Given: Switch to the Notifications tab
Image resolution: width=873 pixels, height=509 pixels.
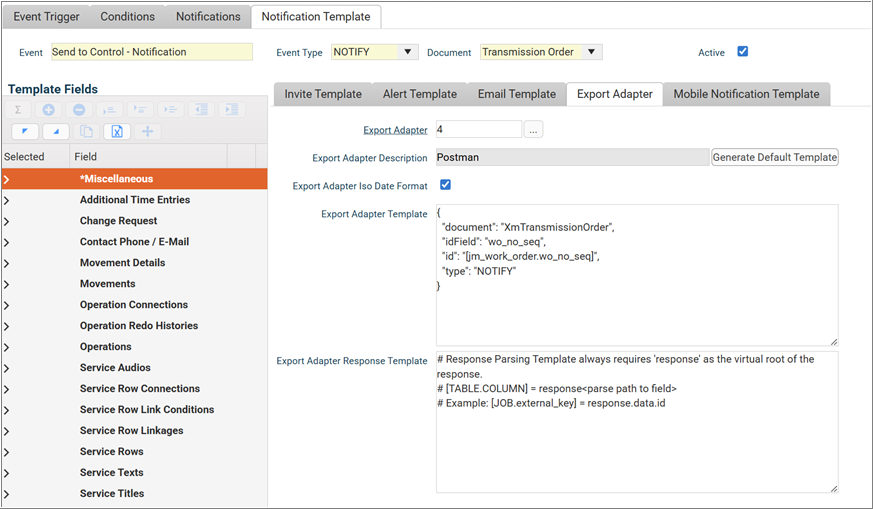Looking at the screenshot, I should pyautogui.click(x=208, y=17).
